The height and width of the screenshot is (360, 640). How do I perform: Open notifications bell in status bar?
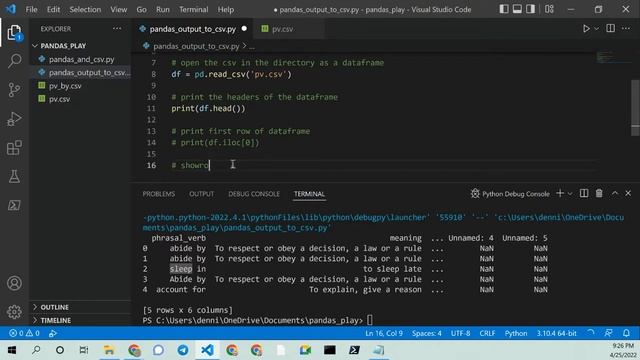click(x=626, y=333)
